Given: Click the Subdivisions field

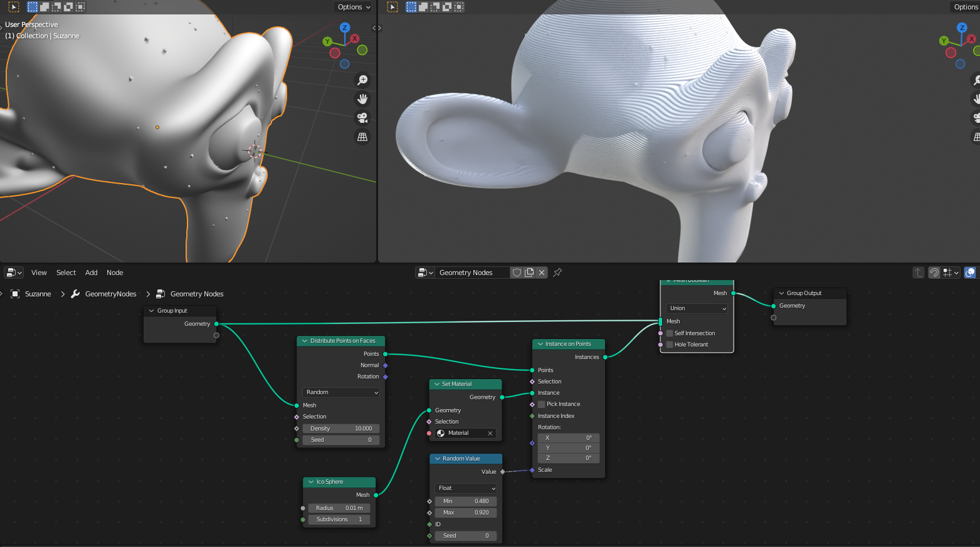Looking at the screenshot, I should (x=339, y=519).
